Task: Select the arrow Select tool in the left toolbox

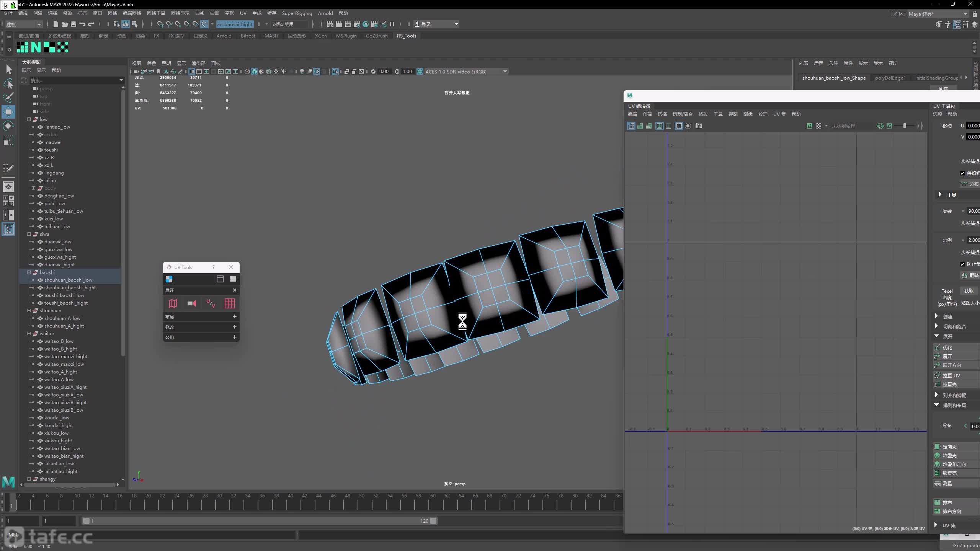Action: pos(9,69)
